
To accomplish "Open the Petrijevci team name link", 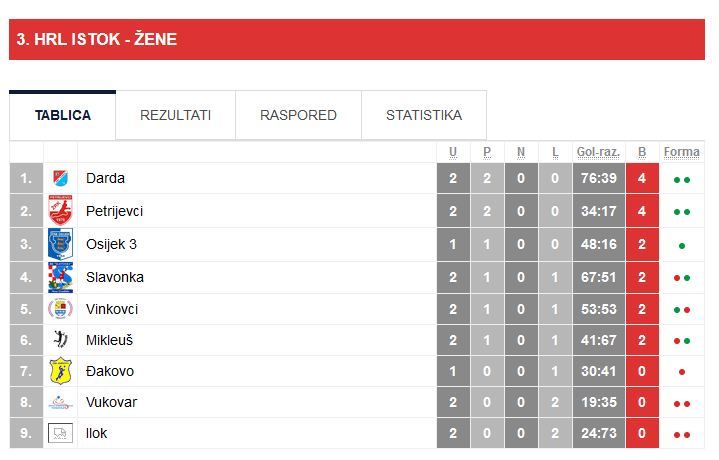I will click(x=115, y=211).
